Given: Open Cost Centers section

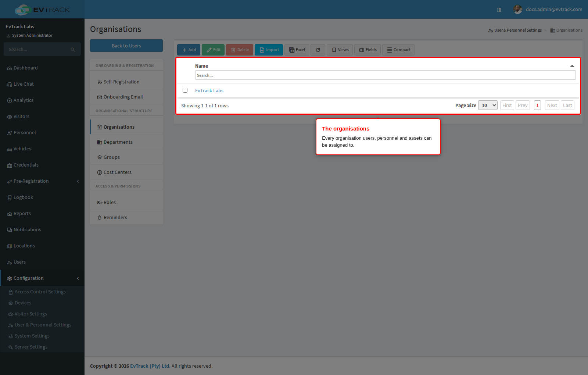Looking at the screenshot, I should tap(126, 172).
